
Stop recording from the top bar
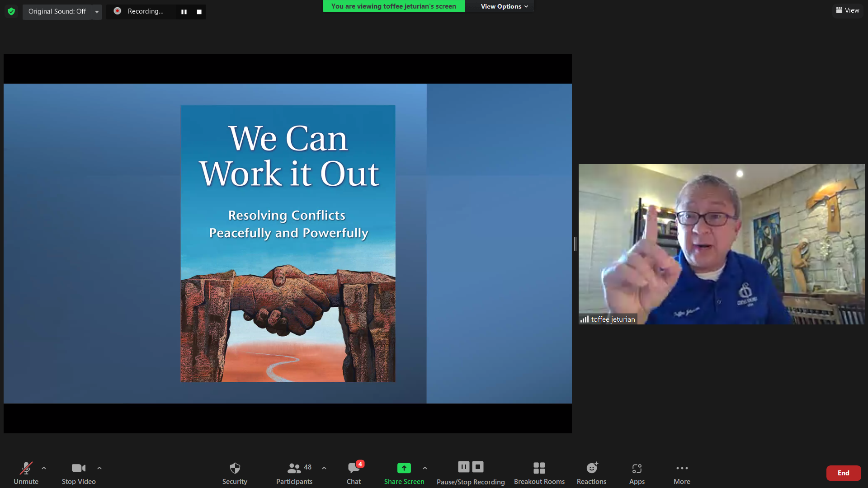[x=199, y=12]
